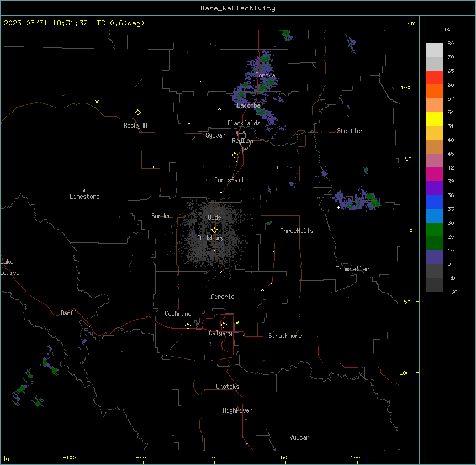Click the yellow diamond marker south of RedDeer

click(x=235, y=155)
